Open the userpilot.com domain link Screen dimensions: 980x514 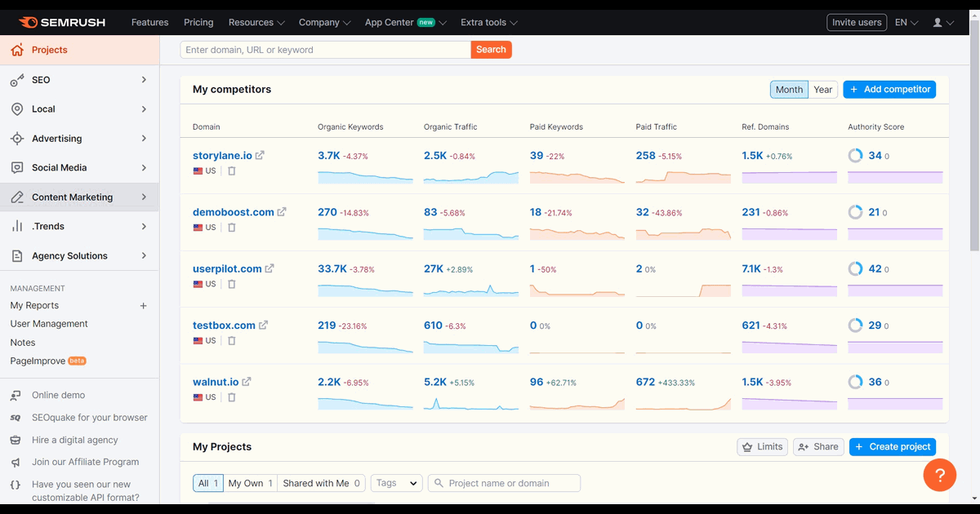(x=227, y=268)
